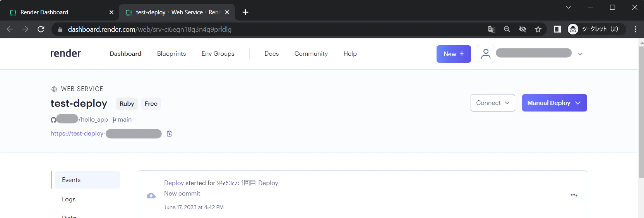Go back with browser back arrow

coord(10,29)
